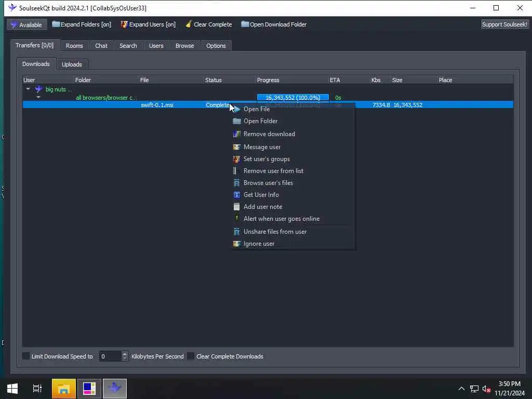
Task: Choose Ignore user menu entry
Action: click(x=293, y=244)
